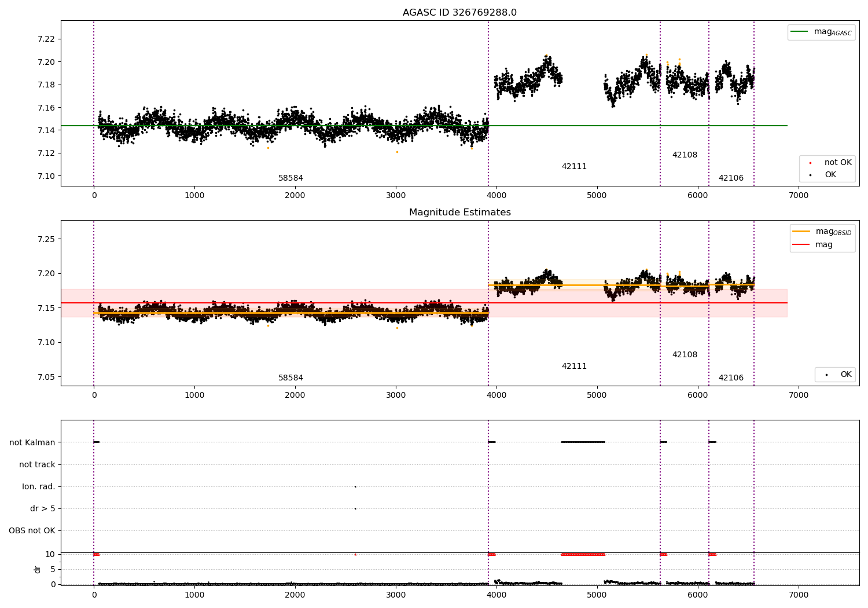Click the 3000 x-tick under the bottom flags plot
This screenshot has height=608, width=868.
click(396, 595)
